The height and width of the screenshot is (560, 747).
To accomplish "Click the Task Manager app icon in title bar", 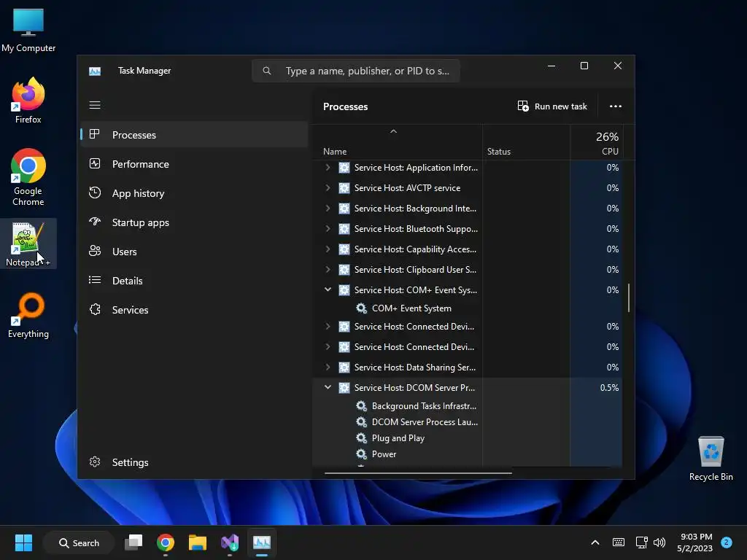I will point(95,71).
